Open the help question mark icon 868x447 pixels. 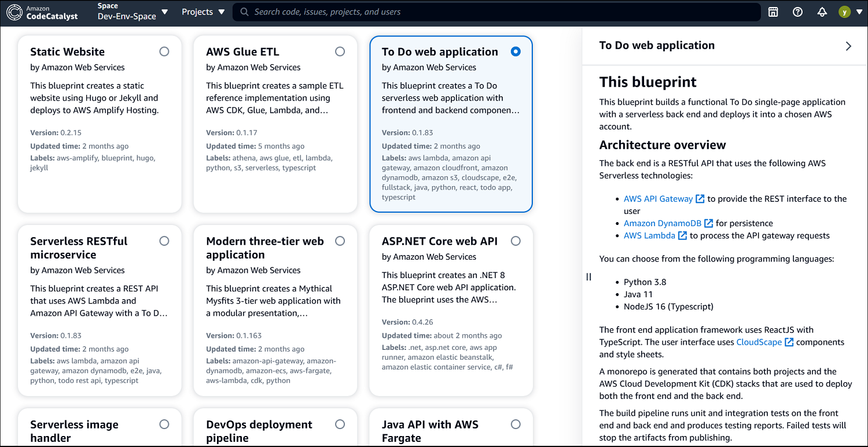[x=797, y=12]
